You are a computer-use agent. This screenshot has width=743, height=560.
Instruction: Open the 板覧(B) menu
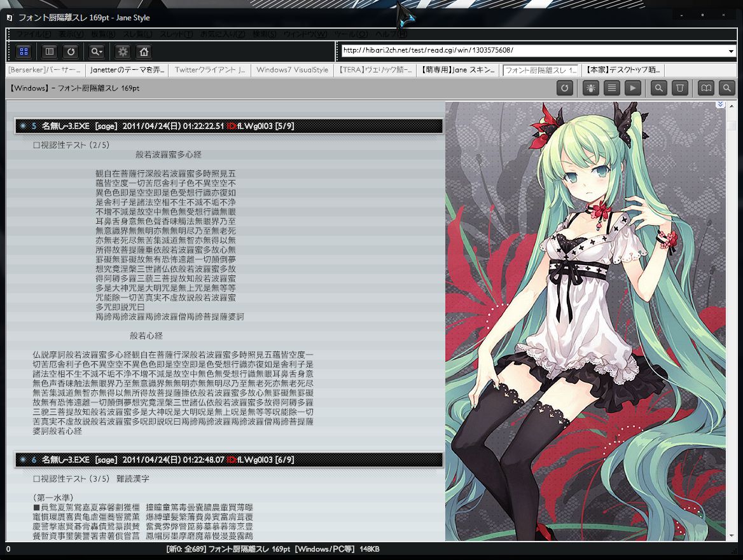click(103, 34)
